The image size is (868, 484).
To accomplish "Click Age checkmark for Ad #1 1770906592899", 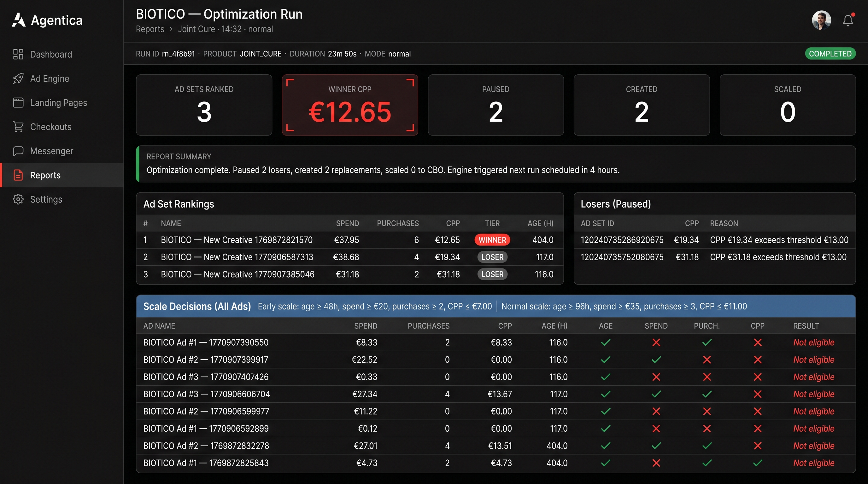I will click(x=606, y=429).
